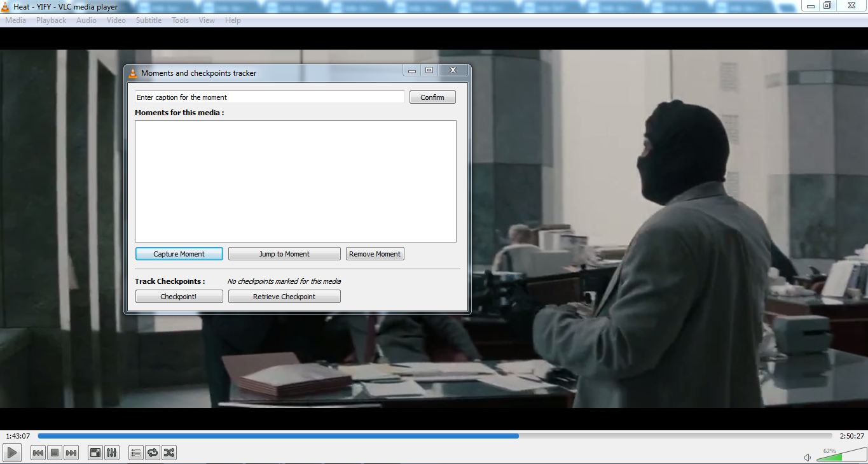Click the VLC cone in main title bar
This screenshot has height=464, width=868.
6,6
